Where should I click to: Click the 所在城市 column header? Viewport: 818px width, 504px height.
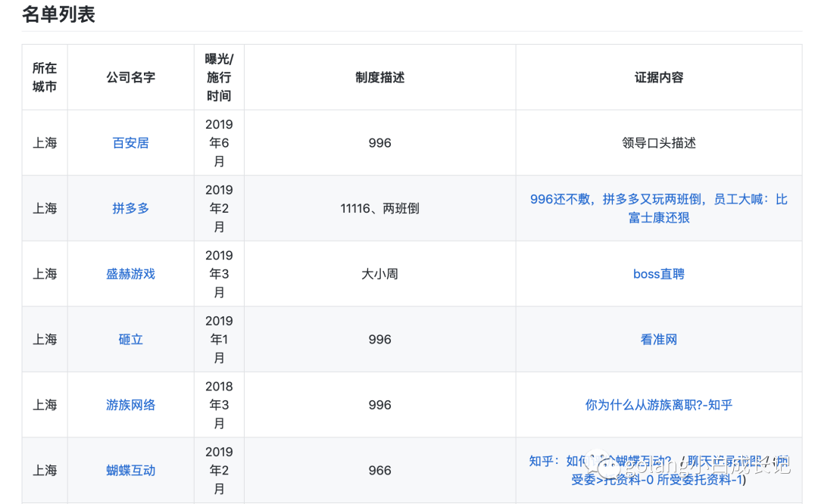[45, 77]
